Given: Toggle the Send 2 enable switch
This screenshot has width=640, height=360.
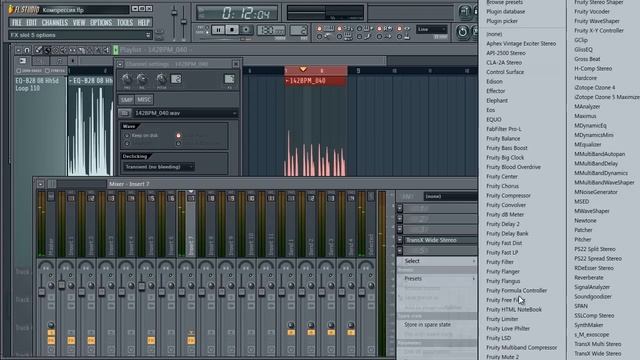Looking at the screenshot, I should (311, 333).
